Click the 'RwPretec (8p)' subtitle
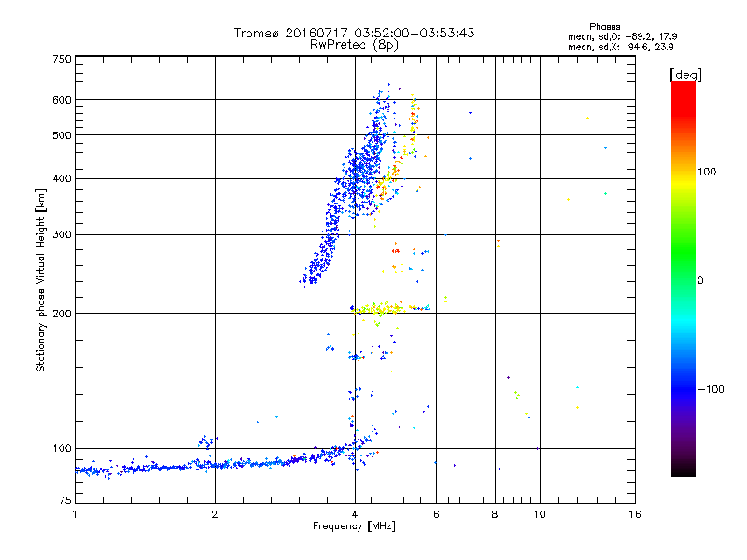 coord(354,45)
